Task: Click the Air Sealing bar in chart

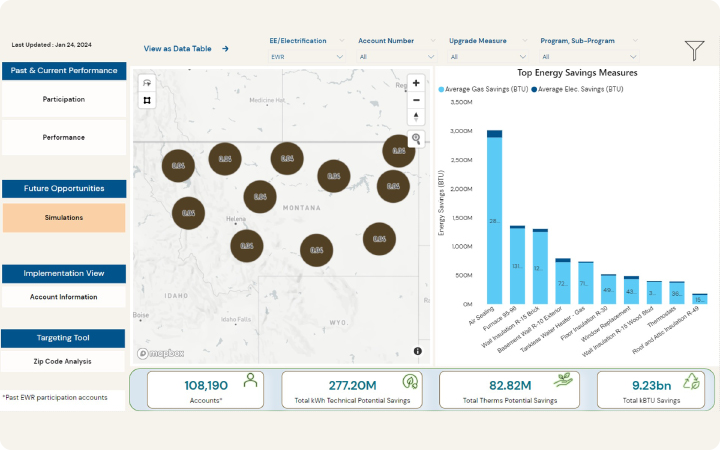Action: (x=494, y=220)
